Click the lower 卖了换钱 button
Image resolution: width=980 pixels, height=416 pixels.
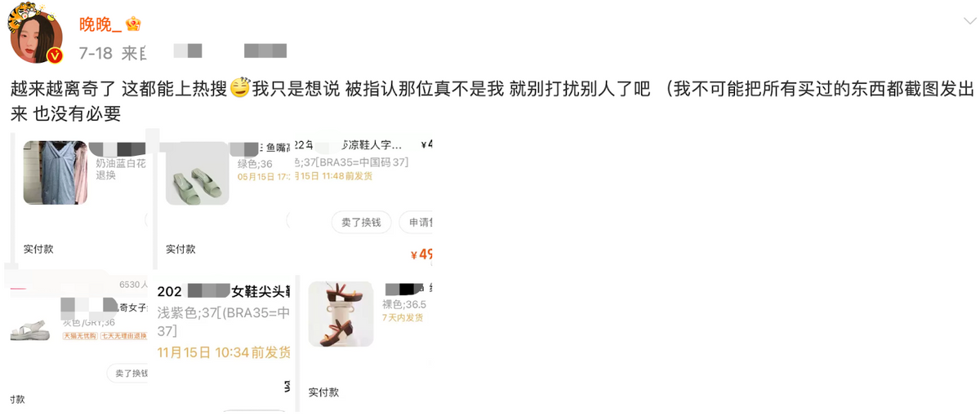[x=129, y=373]
